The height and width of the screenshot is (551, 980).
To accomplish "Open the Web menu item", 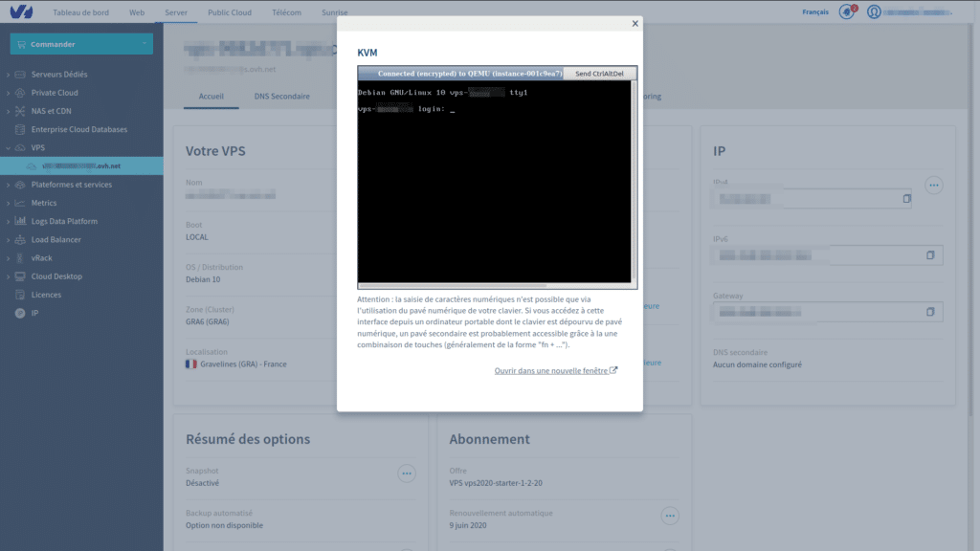I will tap(137, 12).
